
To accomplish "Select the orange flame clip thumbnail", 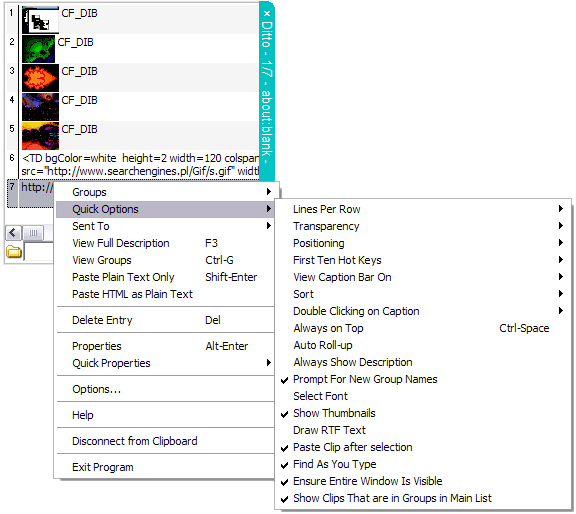I will click(40, 78).
